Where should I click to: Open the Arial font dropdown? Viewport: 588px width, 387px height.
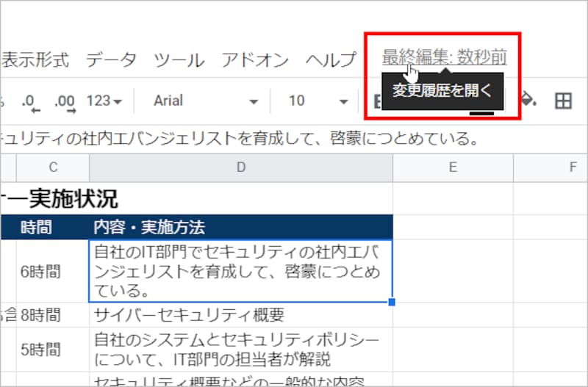coord(206,101)
